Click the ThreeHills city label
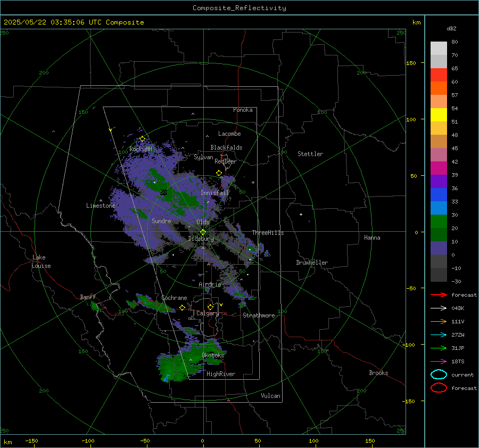Screen dimensions: 479x448 pos(268,233)
